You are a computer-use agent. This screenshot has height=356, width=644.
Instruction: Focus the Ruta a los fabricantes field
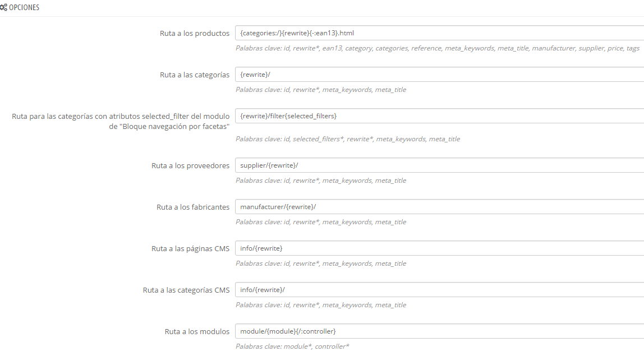(439, 206)
